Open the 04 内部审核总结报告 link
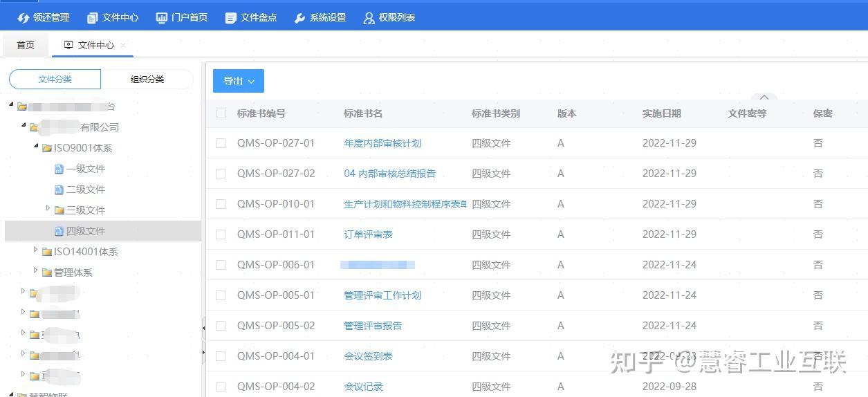The image size is (868, 397). tap(390, 174)
